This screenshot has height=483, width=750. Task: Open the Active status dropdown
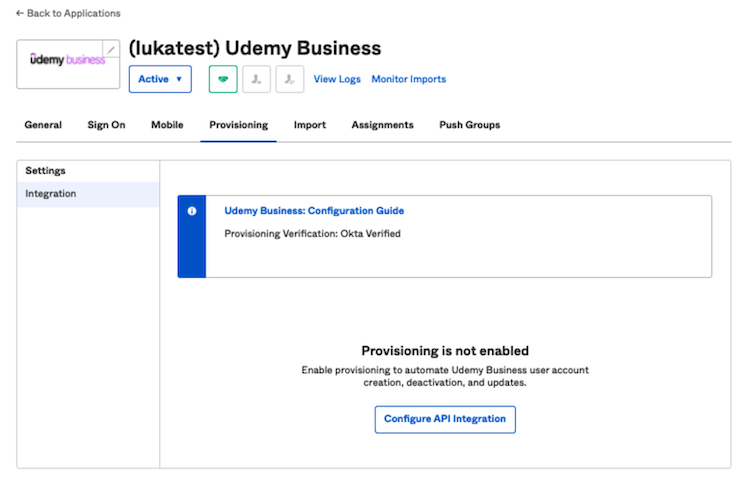(x=160, y=79)
